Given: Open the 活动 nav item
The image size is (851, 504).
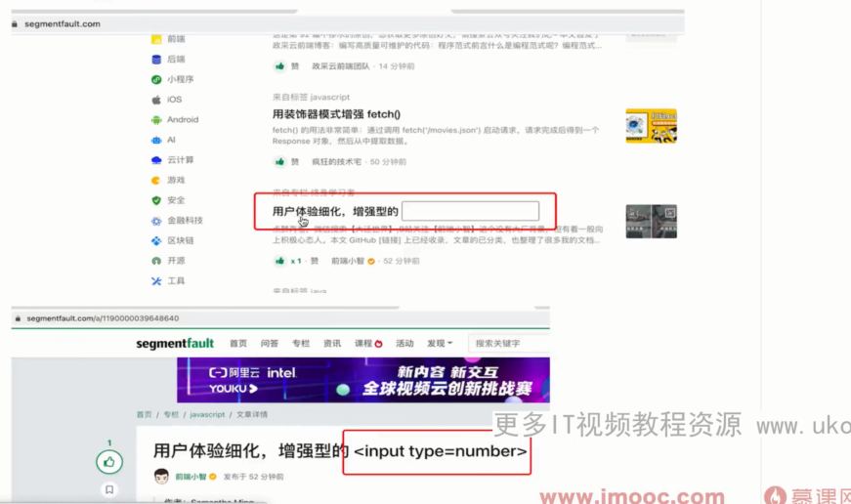Looking at the screenshot, I should pyautogui.click(x=404, y=344).
